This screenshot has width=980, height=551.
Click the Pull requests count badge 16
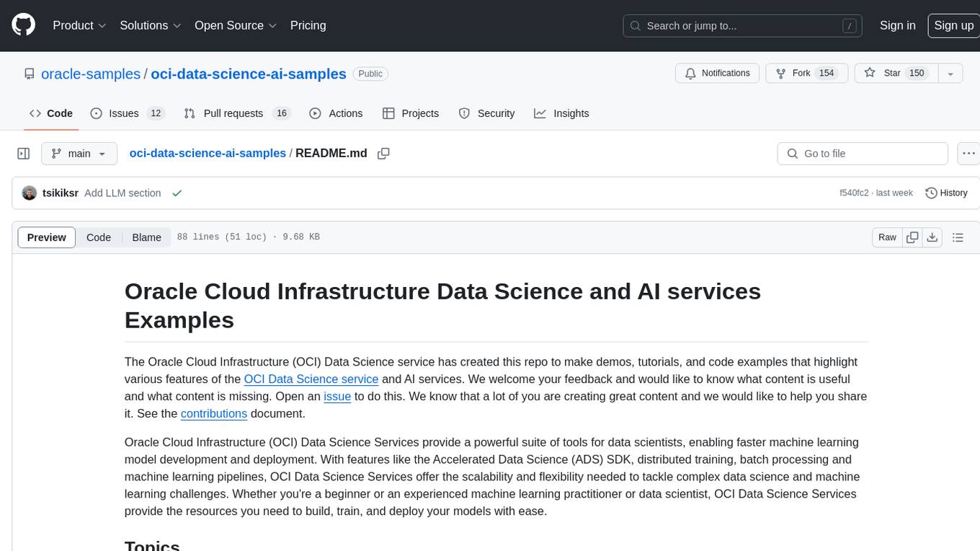282,113
